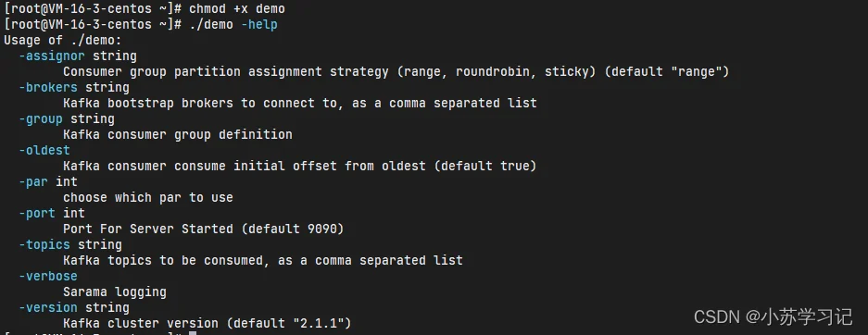Click the '-verbose' flag name
Image resolution: width=868 pixels, height=335 pixels.
48,276
